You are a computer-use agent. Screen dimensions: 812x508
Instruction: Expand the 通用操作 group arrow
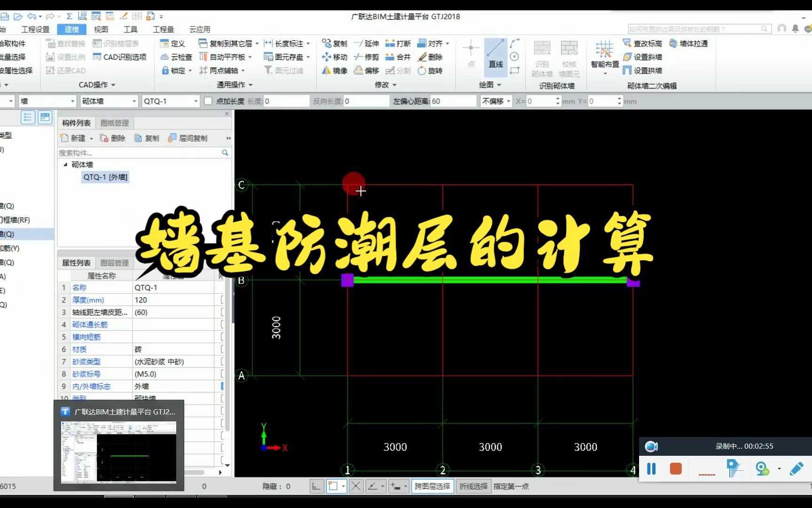tap(251, 85)
